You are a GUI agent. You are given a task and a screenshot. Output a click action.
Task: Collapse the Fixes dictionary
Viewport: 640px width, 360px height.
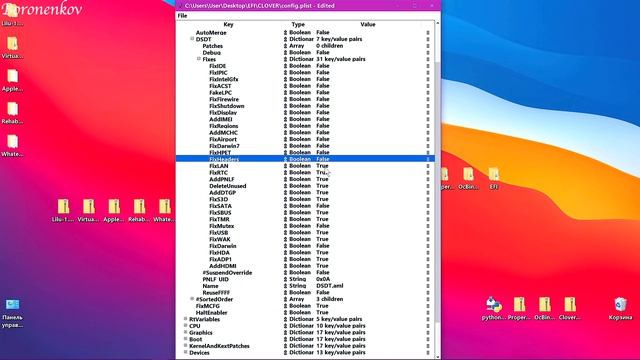pyautogui.click(x=198, y=59)
